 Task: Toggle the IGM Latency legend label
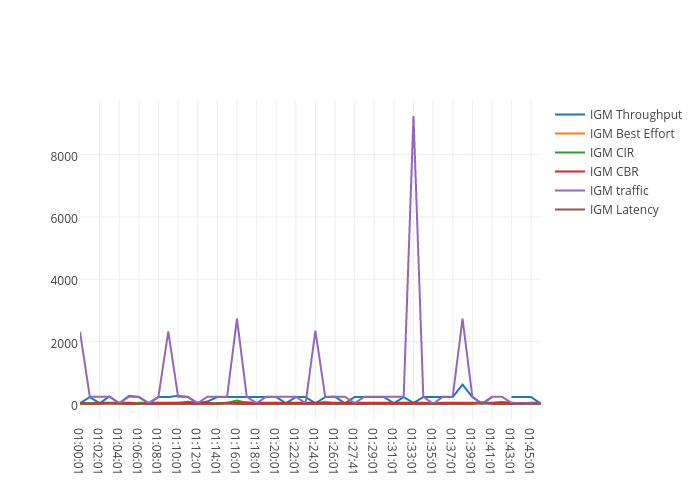click(x=624, y=210)
